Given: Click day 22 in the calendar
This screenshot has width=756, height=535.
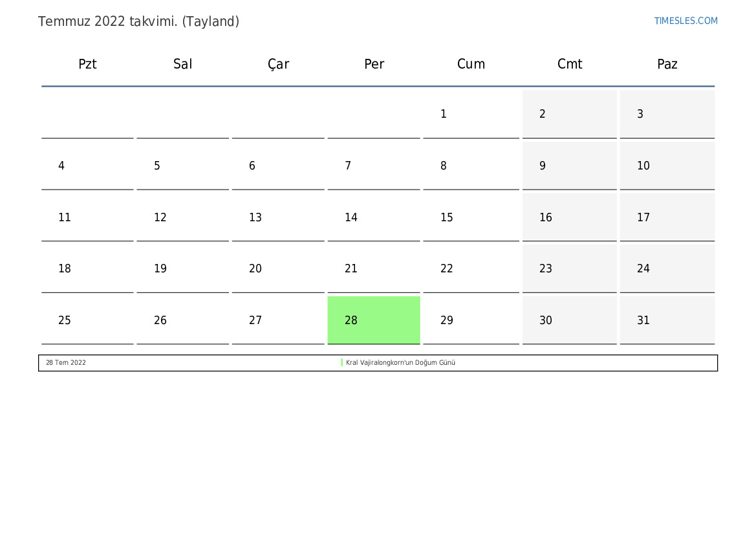Looking at the screenshot, I should (471, 268).
